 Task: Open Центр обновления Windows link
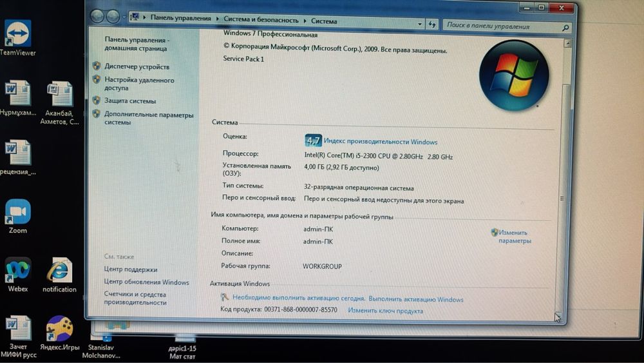(x=146, y=282)
